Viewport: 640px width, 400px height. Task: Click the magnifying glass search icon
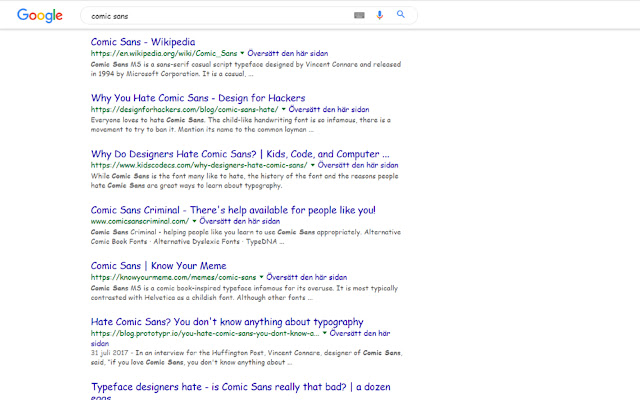pos(401,15)
